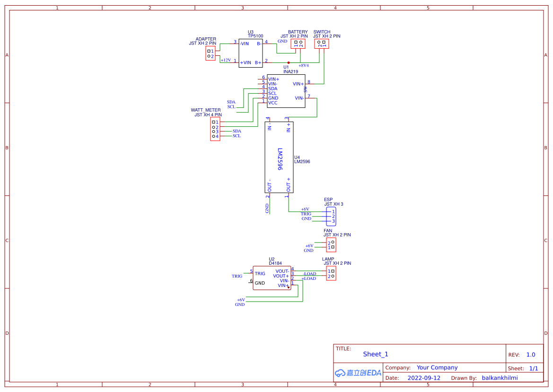Select the D4184 module U2

272,278
